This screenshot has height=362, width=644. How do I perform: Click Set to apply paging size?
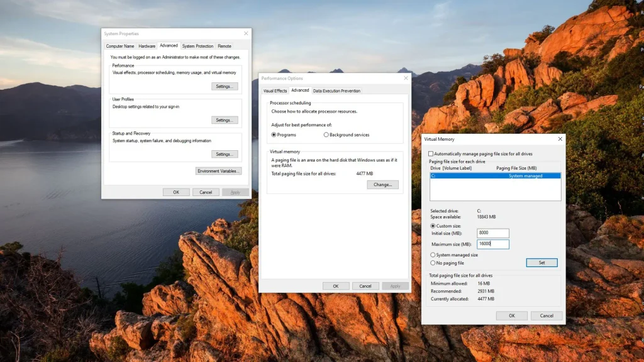(x=541, y=263)
